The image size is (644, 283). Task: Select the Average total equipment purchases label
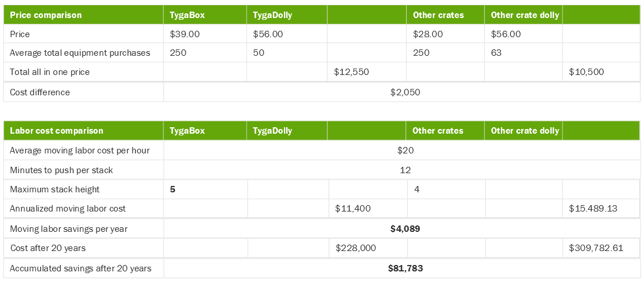tap(80, 53)
